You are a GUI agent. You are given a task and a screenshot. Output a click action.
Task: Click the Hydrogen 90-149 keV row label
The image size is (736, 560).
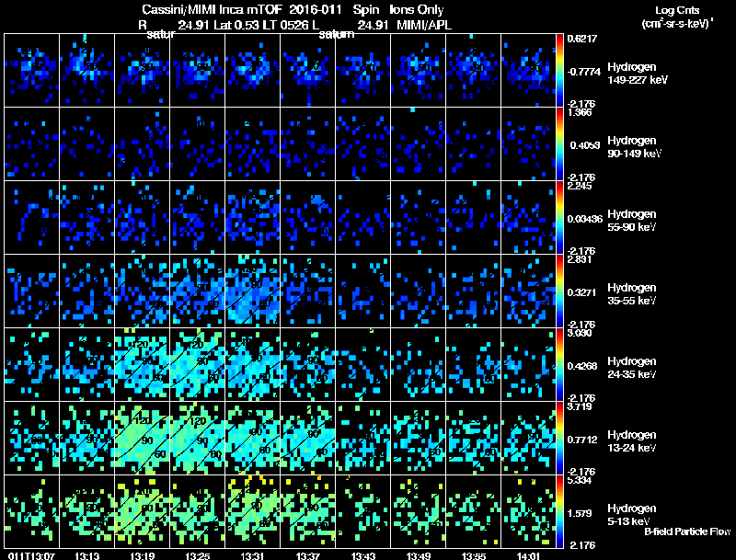(x=635, y=147)
